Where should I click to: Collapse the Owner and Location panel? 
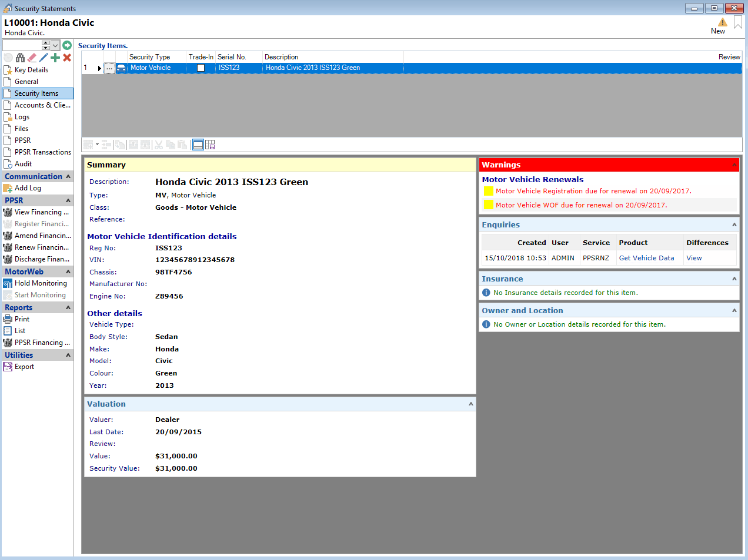pyautogui.click(x=734, y=310)
